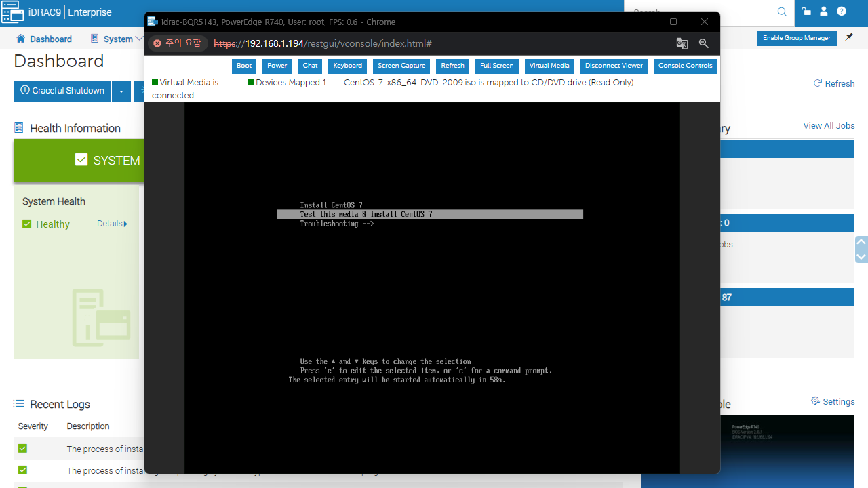Click the Description column header

88,426
